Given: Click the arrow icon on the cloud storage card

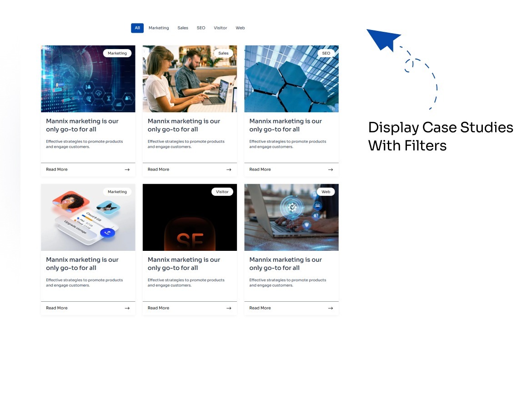Looking at the screenshot, I should tap(127, 308).
